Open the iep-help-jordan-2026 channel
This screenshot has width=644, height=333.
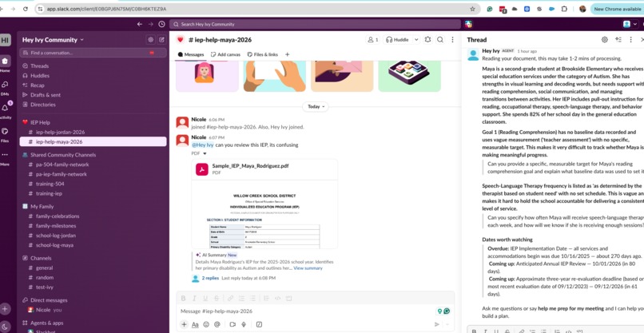coord(60,133)
